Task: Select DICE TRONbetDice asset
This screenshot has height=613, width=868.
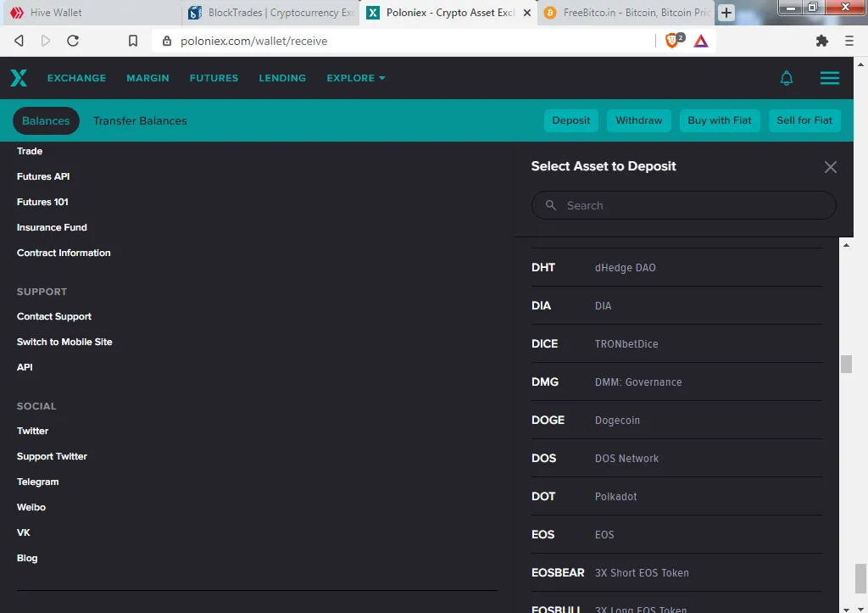Action: (676, 344)
